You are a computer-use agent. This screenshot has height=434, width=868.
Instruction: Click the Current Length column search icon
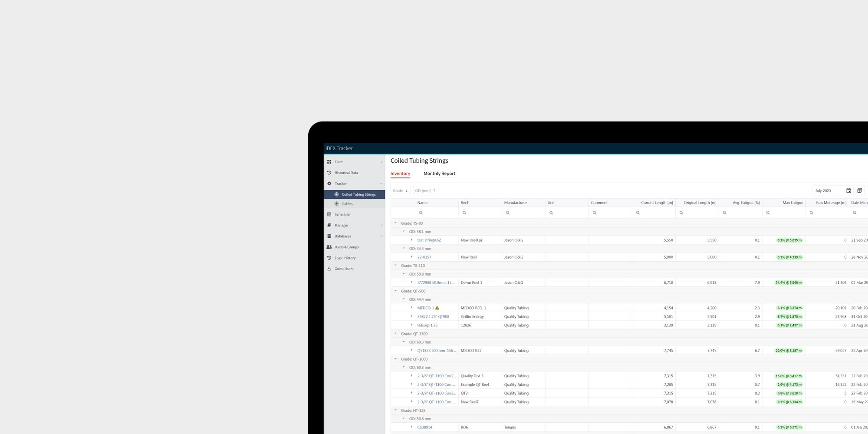(x=638, y=213)
